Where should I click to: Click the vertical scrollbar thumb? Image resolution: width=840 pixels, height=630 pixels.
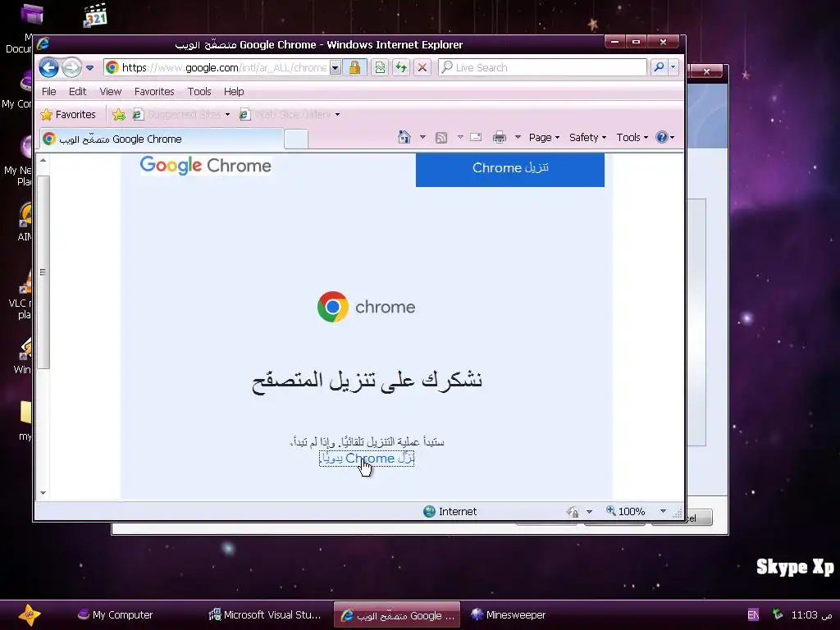tap(43, 272)
